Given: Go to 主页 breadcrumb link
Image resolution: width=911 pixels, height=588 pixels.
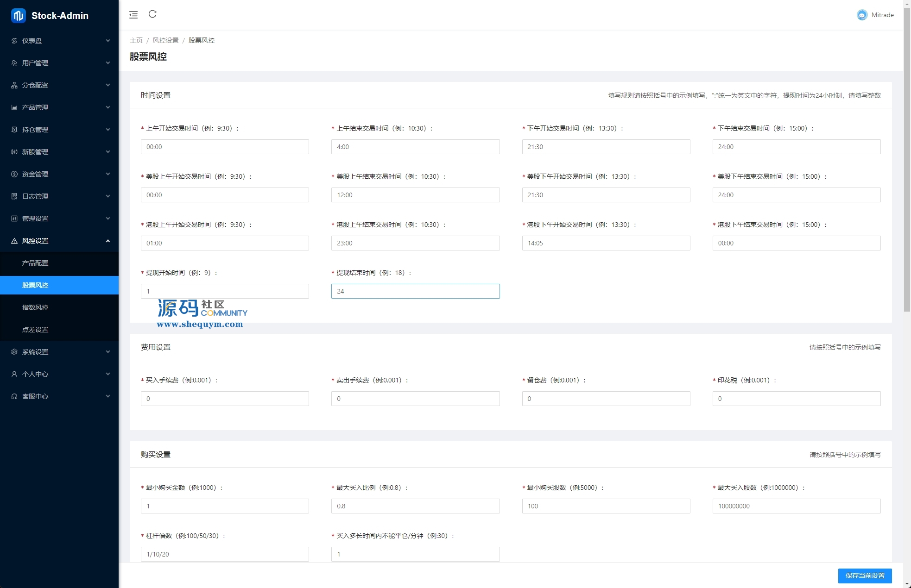Looking at the screenshot, I should pos(136,40).
